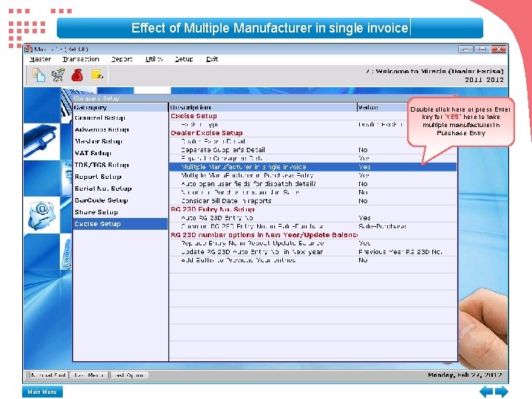Click Auto open user fields for dispatch detail
Image resolution: width=532 pixels, height=399 pixels.
(x=313, y=184)
